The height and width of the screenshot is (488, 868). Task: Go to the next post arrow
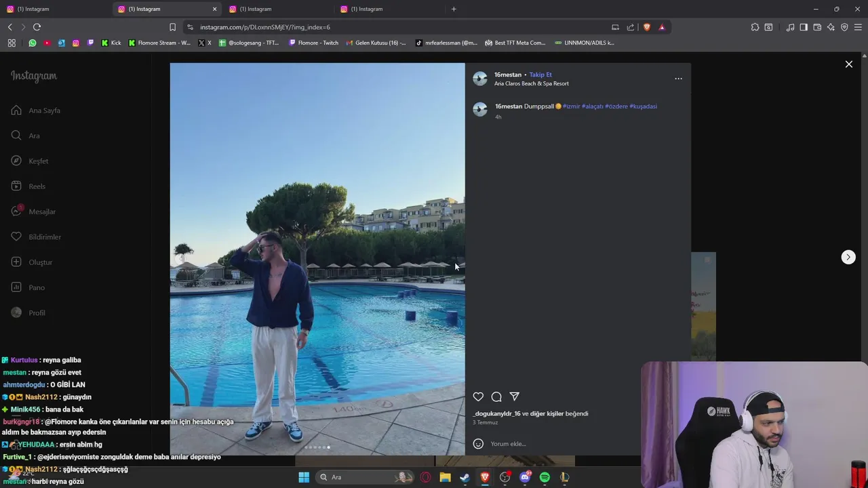tap(848, 257)
